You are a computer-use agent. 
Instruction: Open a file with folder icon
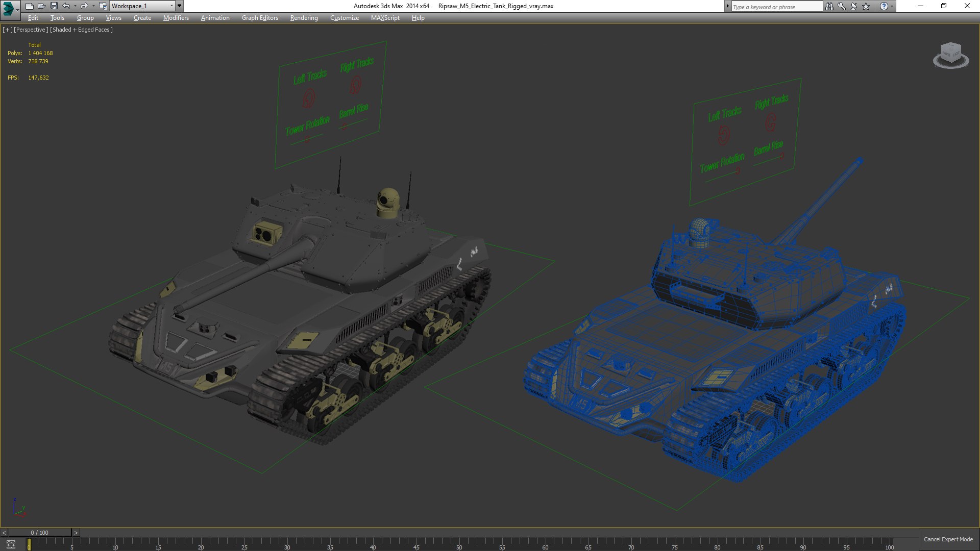41,6
